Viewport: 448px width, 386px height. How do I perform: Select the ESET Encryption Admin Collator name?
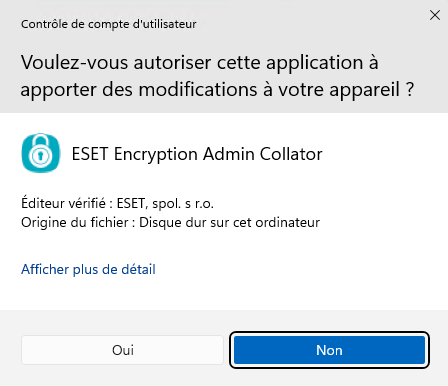pos(197,154)
